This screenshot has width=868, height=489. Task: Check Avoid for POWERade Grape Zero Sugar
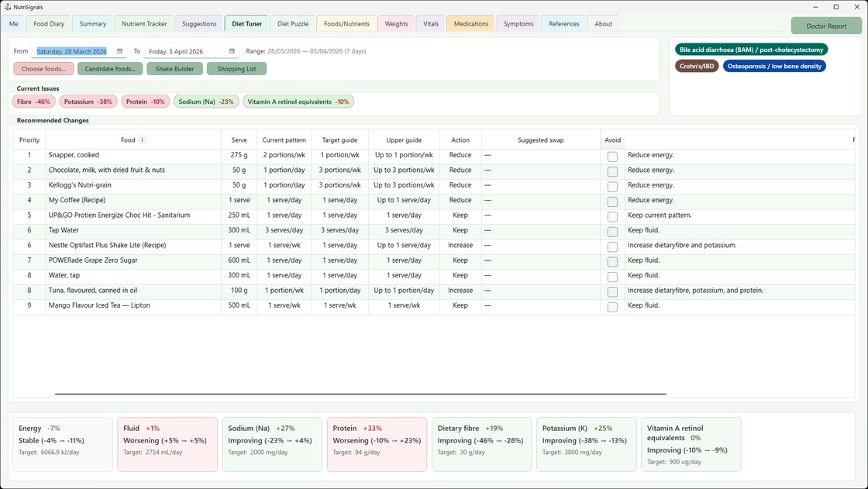[x=612, y=260]
